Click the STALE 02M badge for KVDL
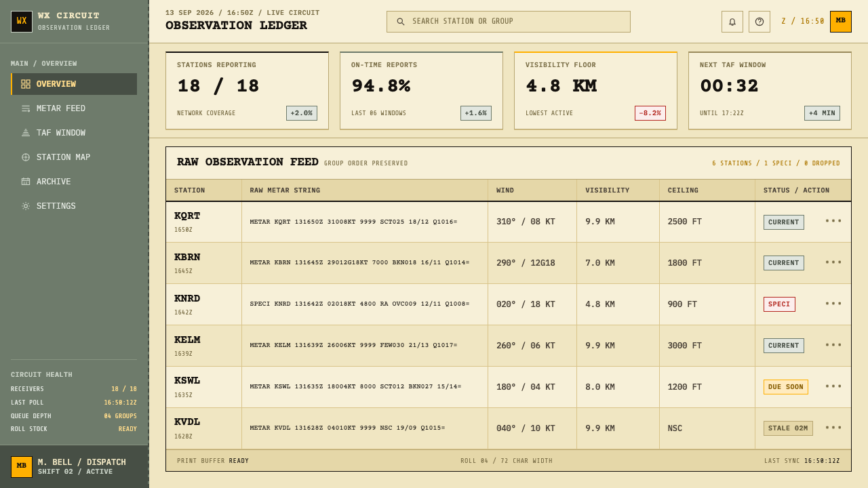The height and width of the screenshot is (488, 868). 788,428
